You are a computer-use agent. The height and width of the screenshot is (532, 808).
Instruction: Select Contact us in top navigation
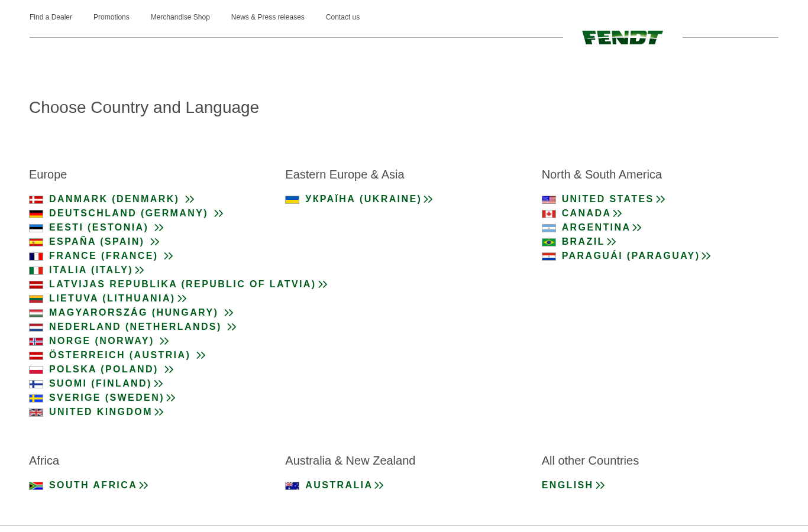[342, 17]
